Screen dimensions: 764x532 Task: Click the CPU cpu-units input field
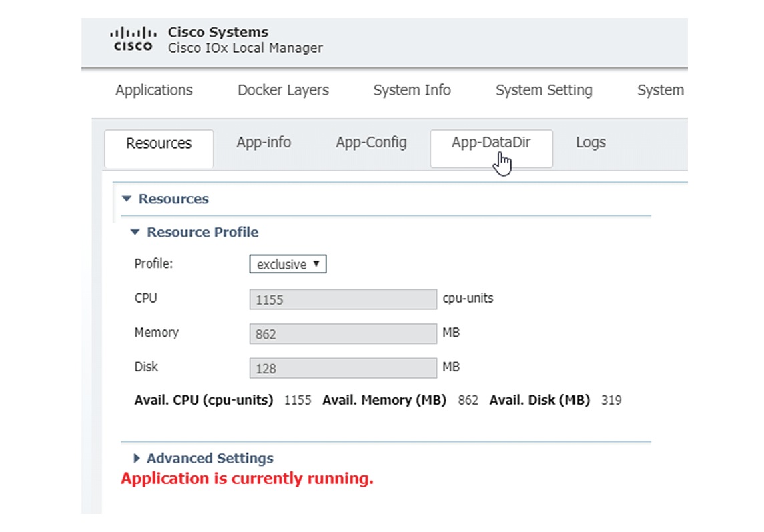343,299
